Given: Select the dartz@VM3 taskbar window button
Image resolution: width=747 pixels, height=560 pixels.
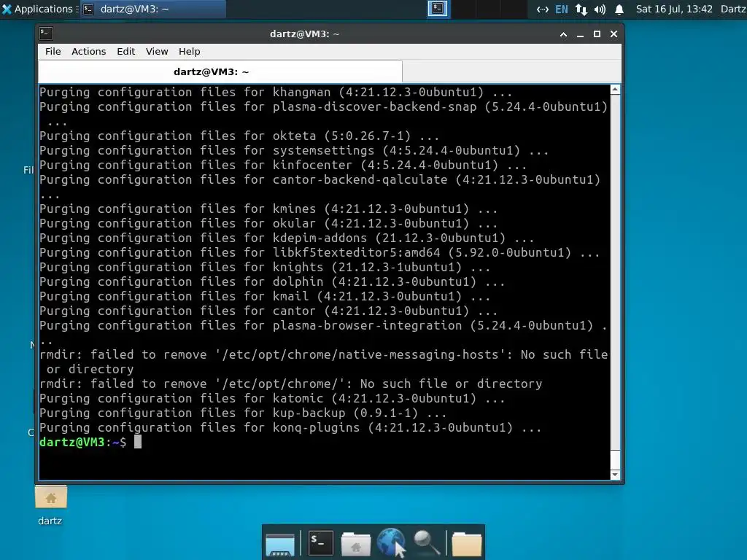Looking at the screenshot, I should pos(152,9).
